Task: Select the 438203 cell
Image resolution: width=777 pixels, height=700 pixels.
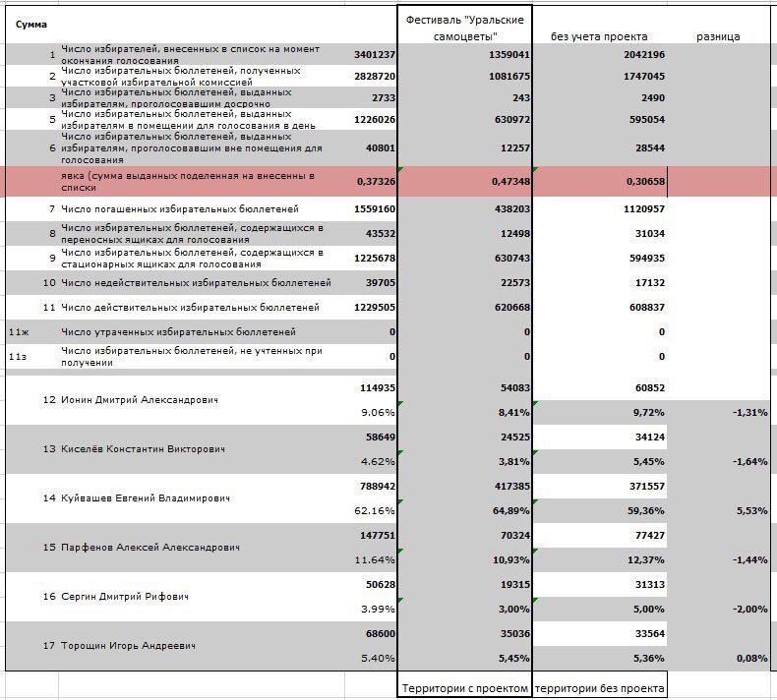Action: [512, 209]
